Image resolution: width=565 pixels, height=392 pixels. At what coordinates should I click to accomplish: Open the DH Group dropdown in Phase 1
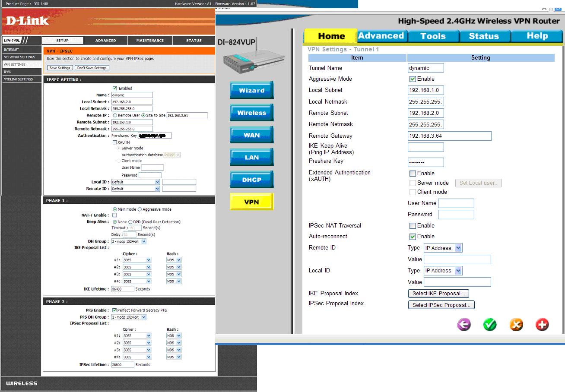129,241
